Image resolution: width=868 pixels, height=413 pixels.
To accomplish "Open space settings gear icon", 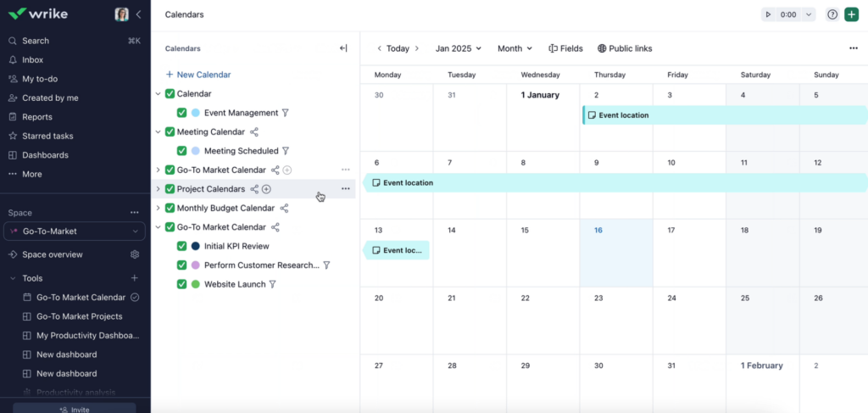I will point(135,254).
